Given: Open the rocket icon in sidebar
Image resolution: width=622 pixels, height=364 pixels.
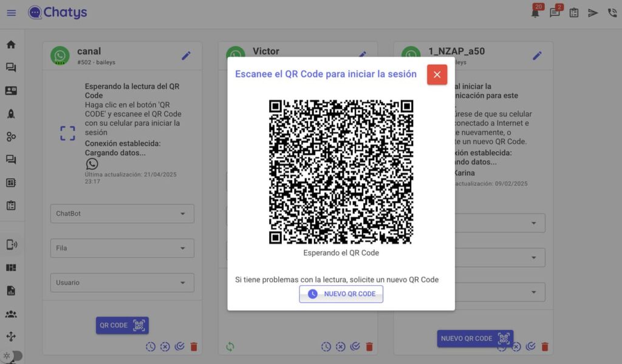Looking at the screenshot, I should coord(11,113).
